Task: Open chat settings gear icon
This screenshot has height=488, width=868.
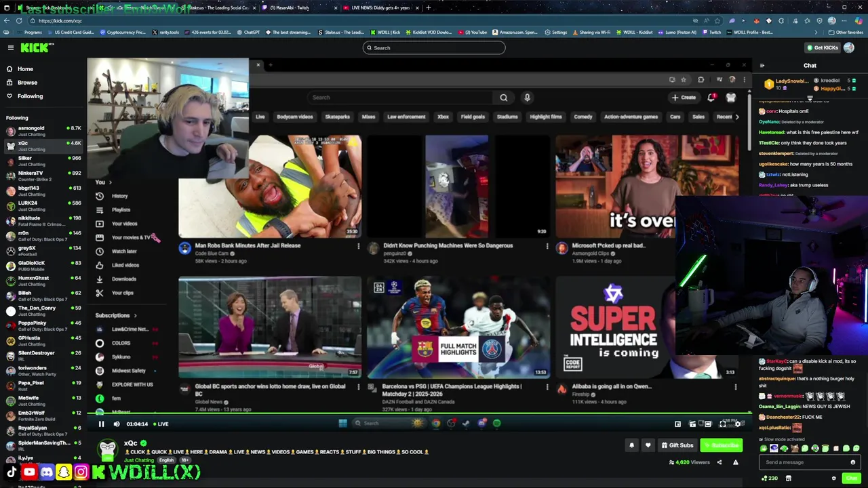Action: [x=834, y=479]
